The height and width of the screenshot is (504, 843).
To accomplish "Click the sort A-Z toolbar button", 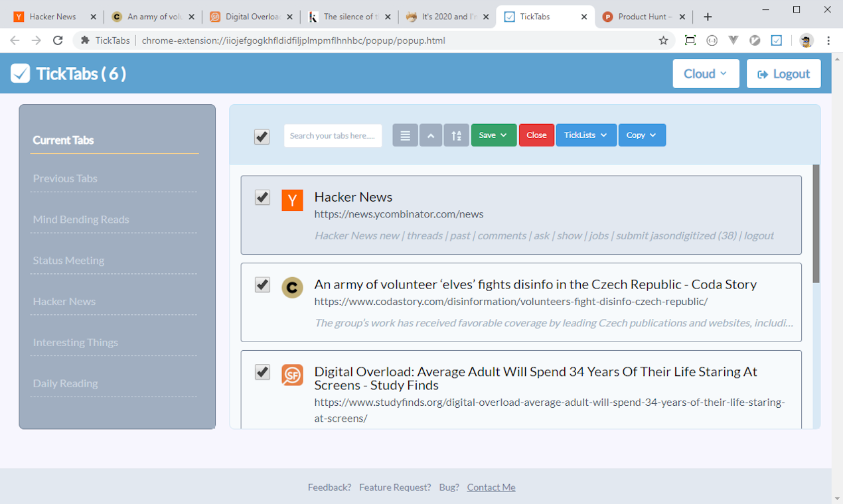I will tap(457, 135).
